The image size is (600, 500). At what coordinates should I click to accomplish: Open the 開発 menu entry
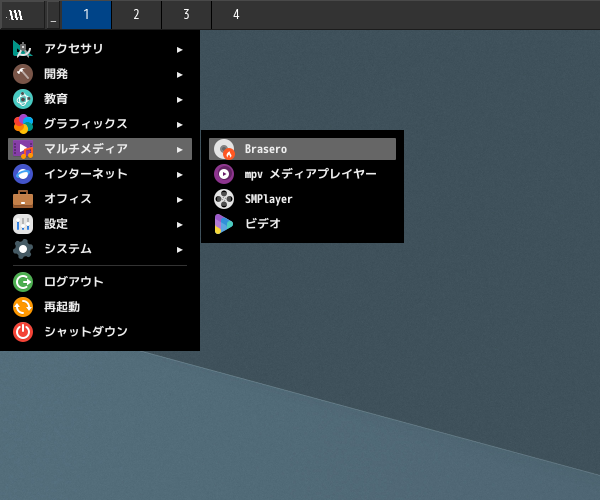click(99, 74)
